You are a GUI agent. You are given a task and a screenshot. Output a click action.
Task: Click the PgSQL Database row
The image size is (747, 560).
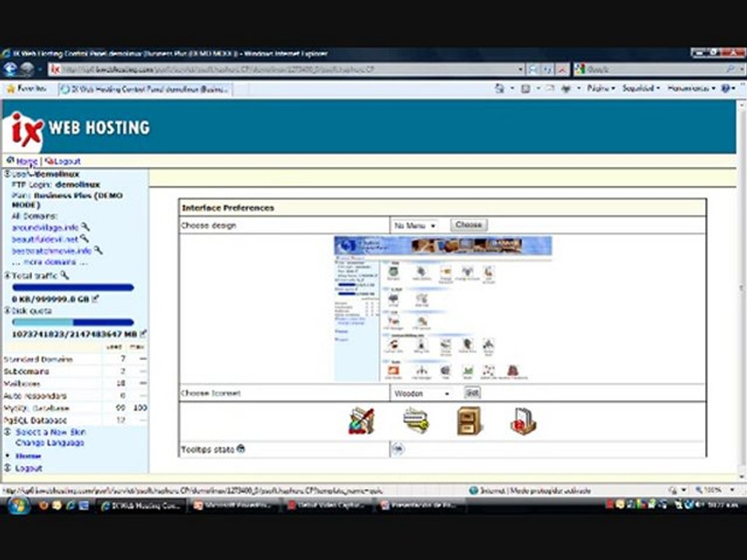click(75, 420)
